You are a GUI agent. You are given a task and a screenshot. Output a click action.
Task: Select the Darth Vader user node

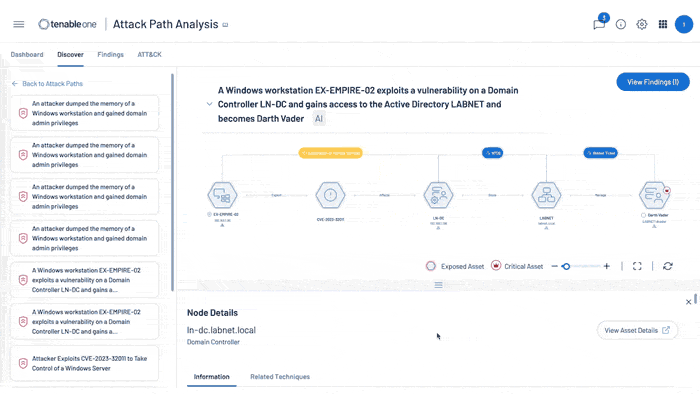pos(654,195)
